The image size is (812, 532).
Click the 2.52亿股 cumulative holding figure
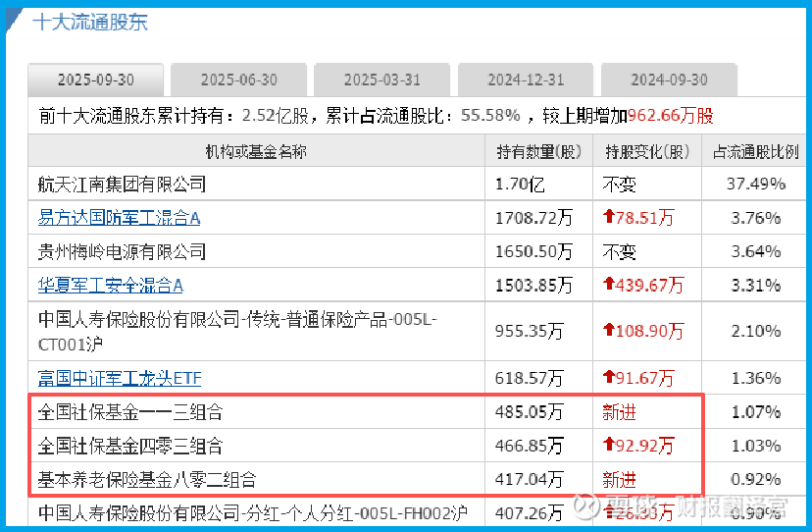pyautogui.click(x=276, y=116)
